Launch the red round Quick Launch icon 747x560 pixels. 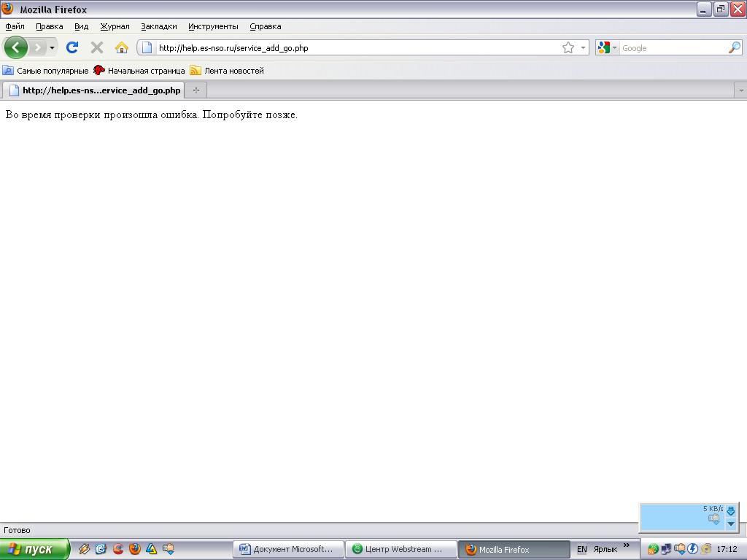(117, 549)
